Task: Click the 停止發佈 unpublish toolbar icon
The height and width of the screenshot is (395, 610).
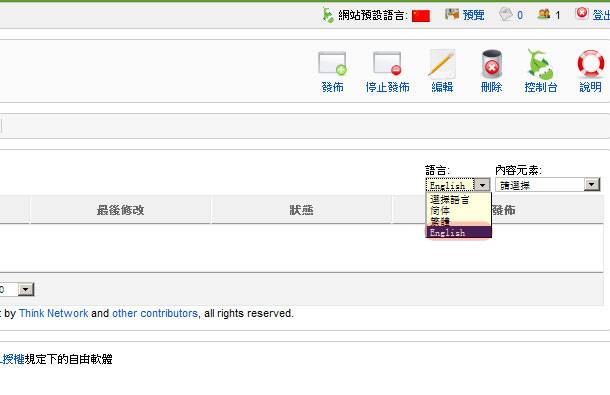Action: point(387,63)
